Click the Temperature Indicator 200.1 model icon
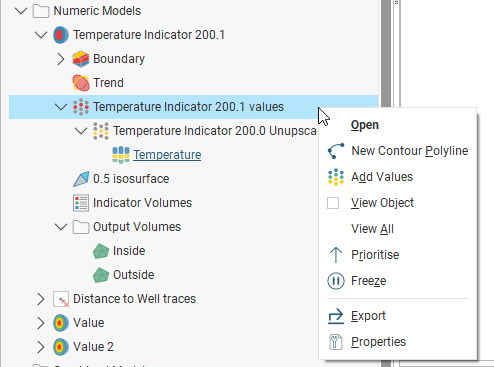 tap(61, 35)
